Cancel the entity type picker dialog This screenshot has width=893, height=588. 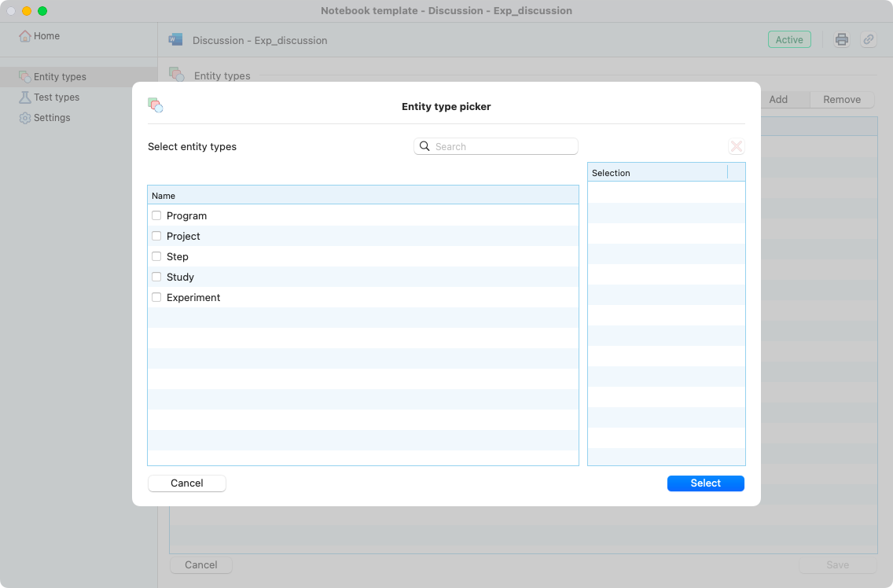pyautogui.click(x=187, y=483)
